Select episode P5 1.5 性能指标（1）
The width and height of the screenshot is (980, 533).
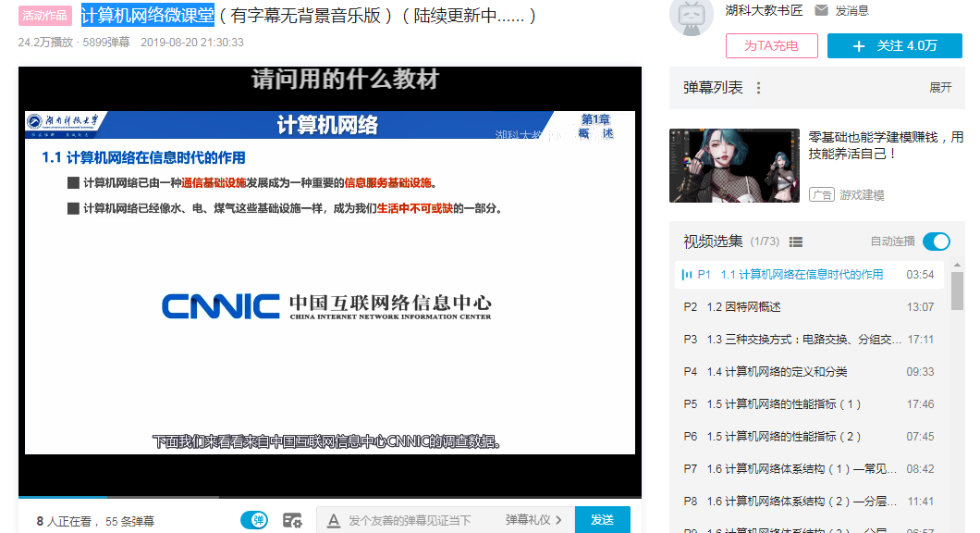coord(809,404)
